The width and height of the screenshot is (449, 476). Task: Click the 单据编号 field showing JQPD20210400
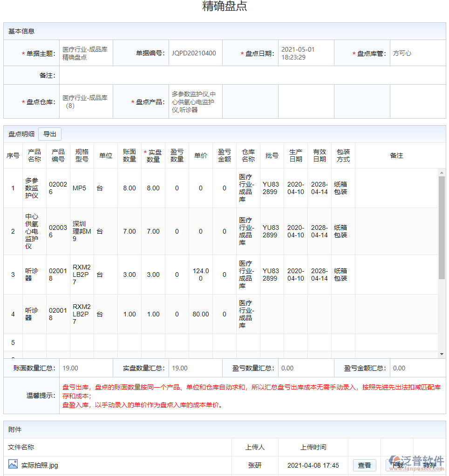click(x=194, y=53)
